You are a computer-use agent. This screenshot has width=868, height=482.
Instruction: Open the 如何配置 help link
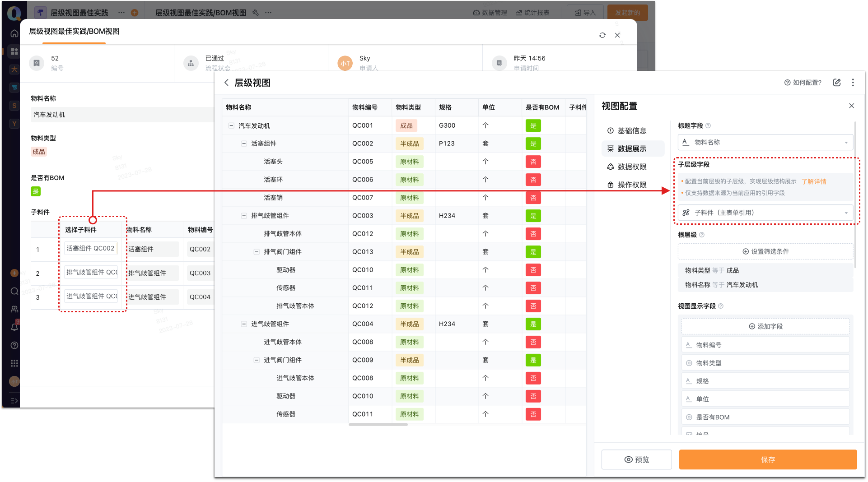tap(803, 83)
